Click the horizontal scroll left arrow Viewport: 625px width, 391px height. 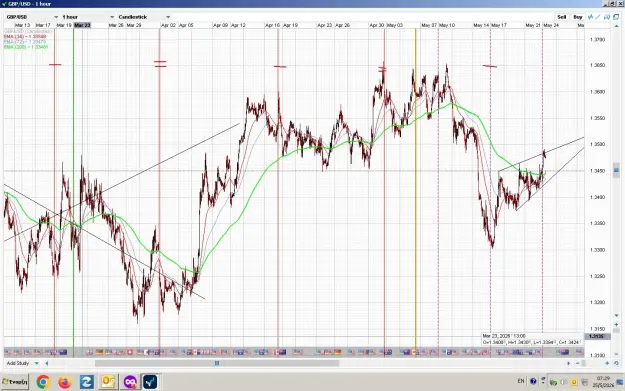[x=47, y=363]
